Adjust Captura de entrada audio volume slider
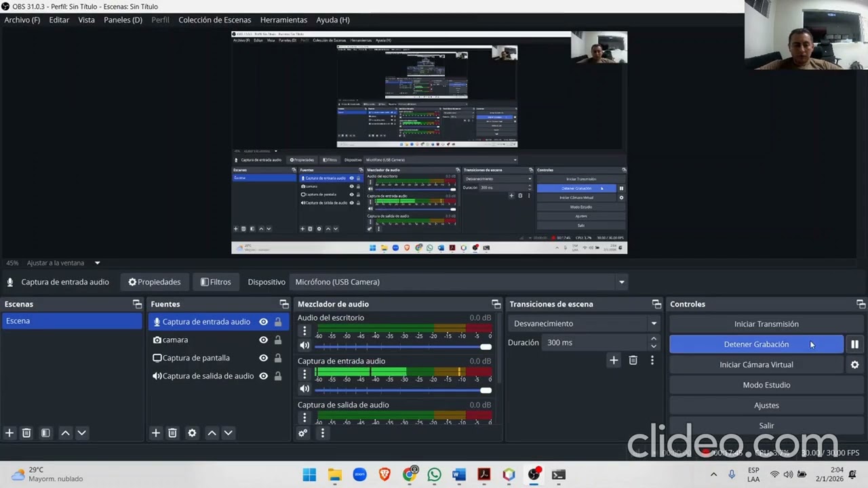The image size is (868, 488). pos(403,390)
